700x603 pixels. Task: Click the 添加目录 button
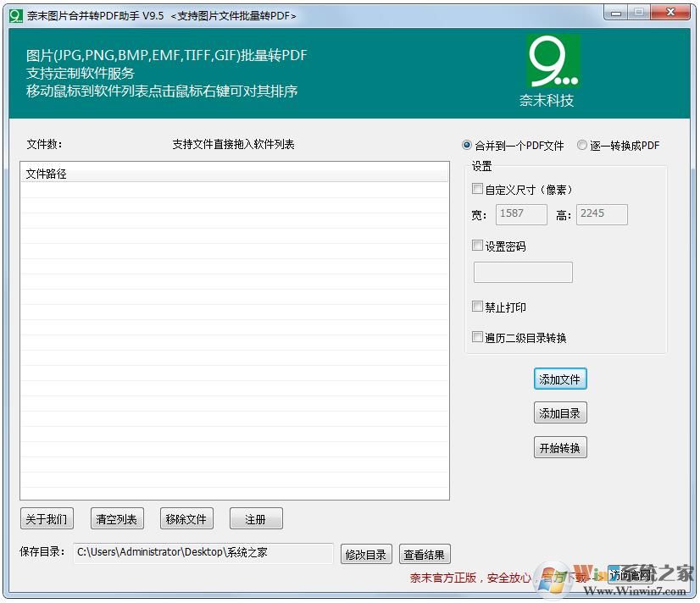pyautogui.click(x=559, y=412)
